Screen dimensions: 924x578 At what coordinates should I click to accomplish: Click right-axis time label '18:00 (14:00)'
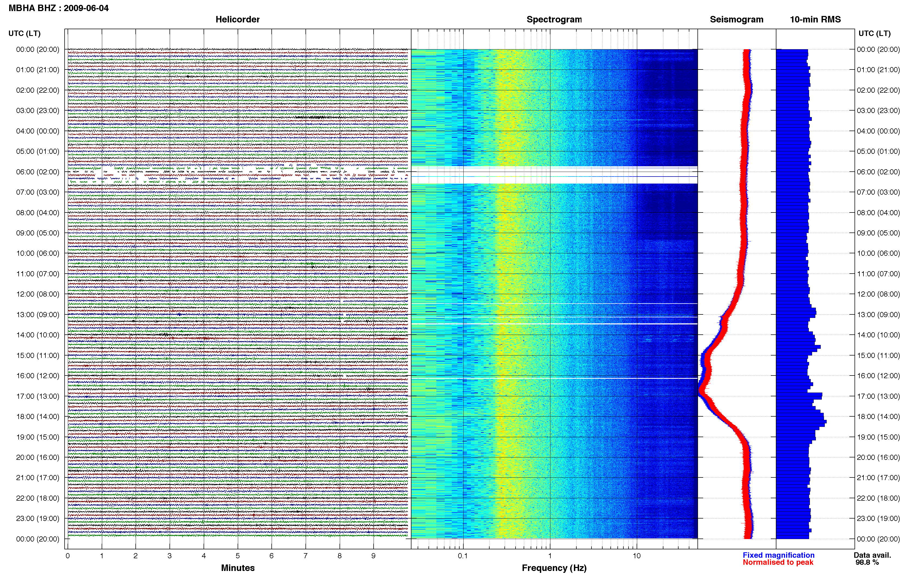coord(878,417)
